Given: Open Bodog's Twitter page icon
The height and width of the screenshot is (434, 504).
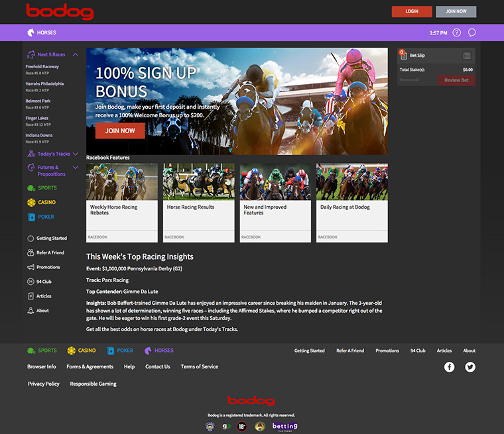Looking at the screenshot, I should point(470,367).
